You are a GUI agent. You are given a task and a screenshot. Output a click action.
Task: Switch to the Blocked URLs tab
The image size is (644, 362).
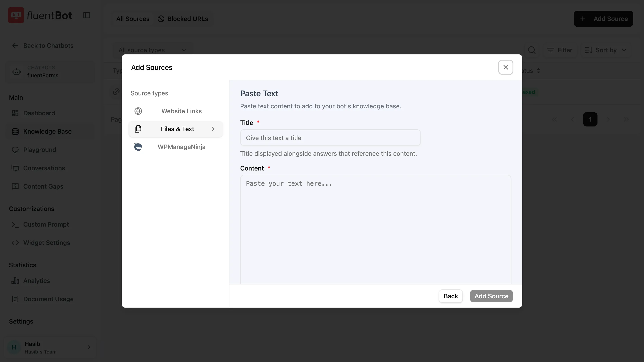point(183,19)
